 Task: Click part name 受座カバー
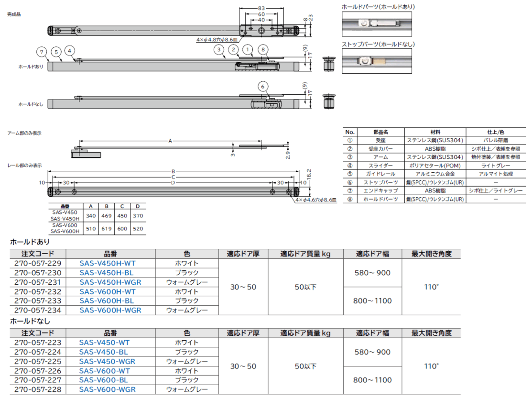click(x=380, y=149)
